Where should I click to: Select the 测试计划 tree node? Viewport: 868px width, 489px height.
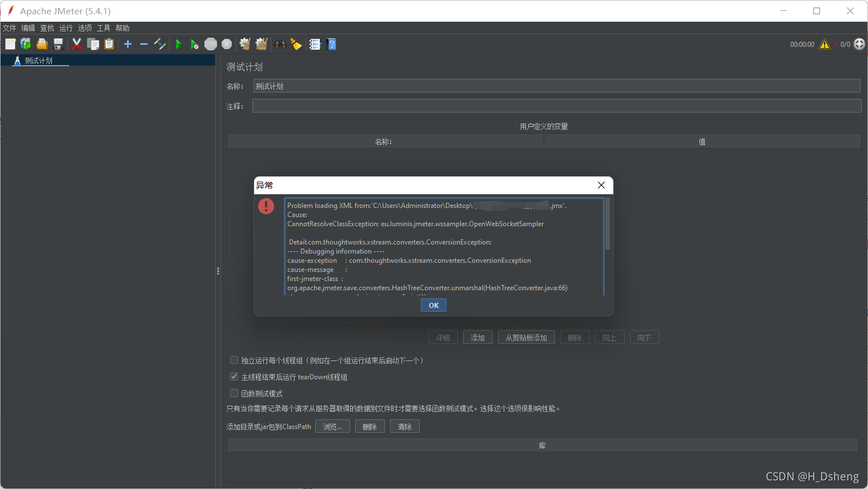(x=39, y=61)
